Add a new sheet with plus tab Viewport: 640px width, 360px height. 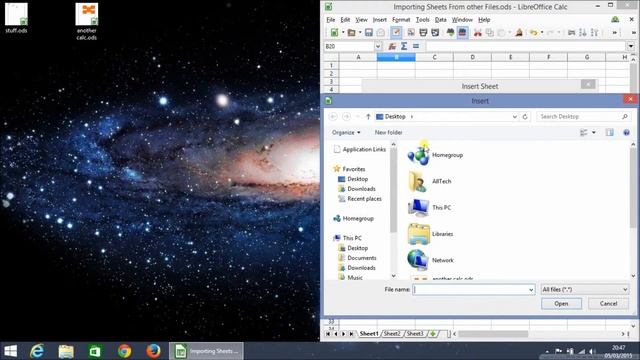[433, 334]
